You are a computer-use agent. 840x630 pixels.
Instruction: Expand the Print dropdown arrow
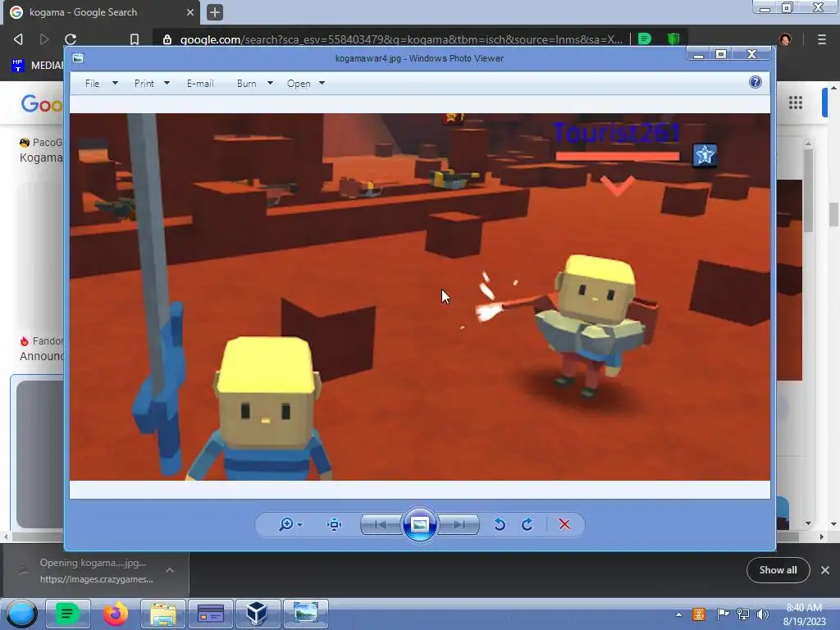point(167,83)
